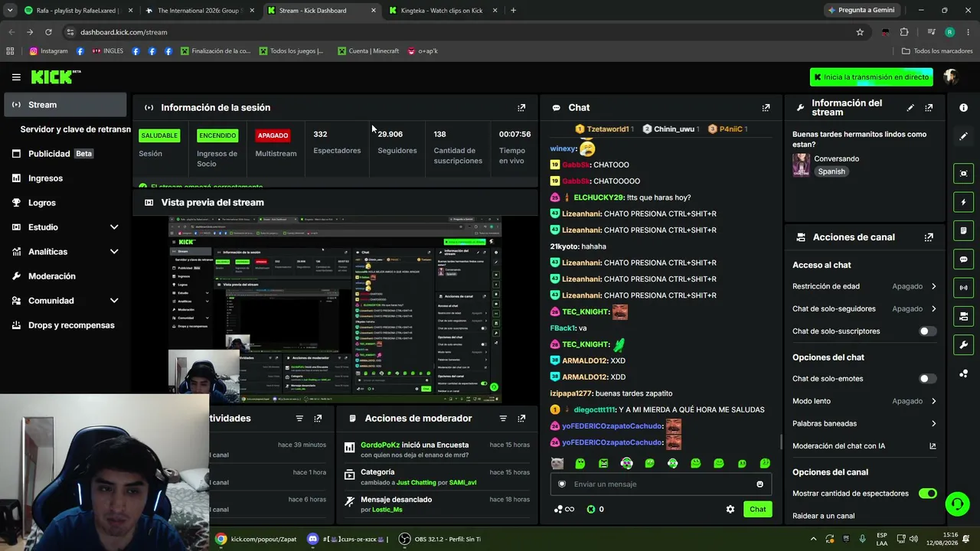Open Palabras baneadas list
This screenshot has height=551, width=980.
tap(864, 424)
